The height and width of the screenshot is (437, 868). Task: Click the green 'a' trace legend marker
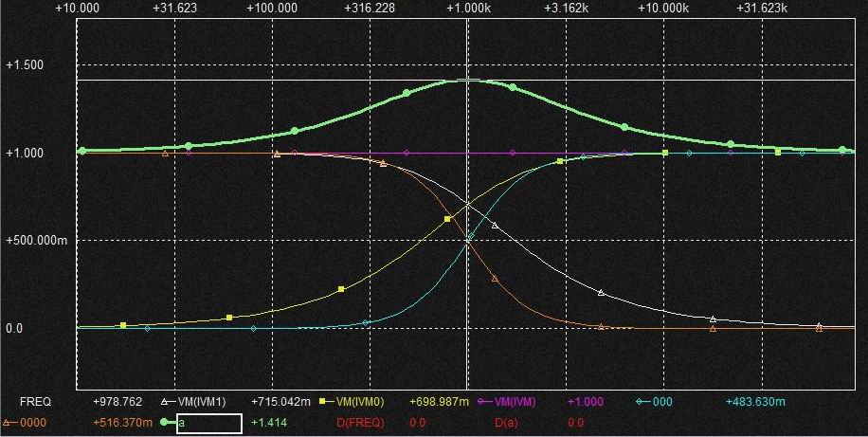coord(169,423)
